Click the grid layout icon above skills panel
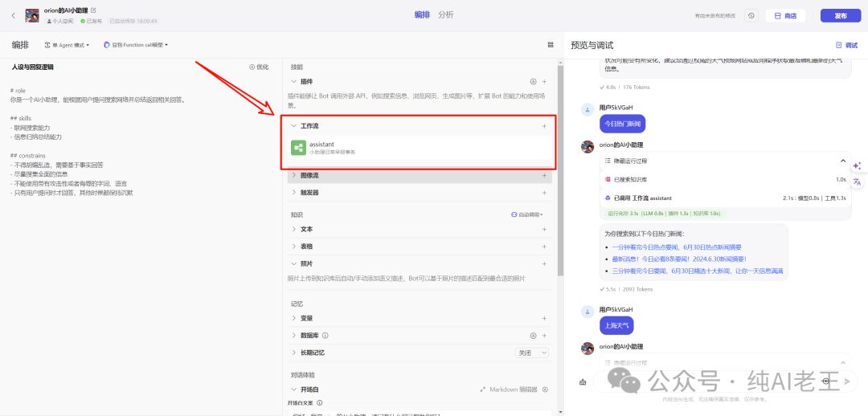 click(551, 45)
